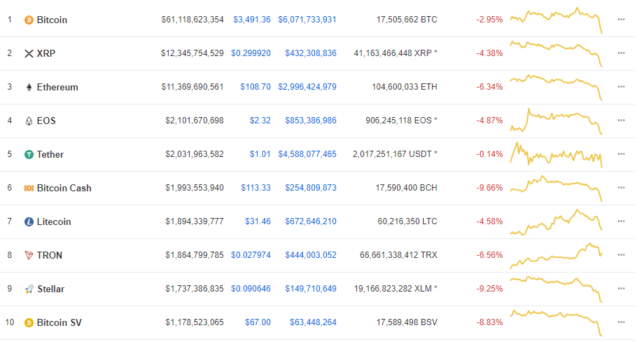Open Tether volume $4,588,077,465
The width and height of the screenshot is (644, 342).
click(x=307, y=154)
